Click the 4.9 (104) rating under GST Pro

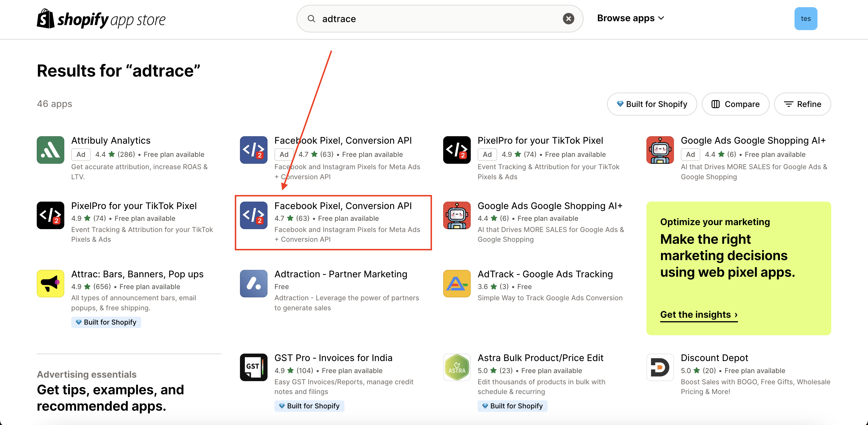294,371
